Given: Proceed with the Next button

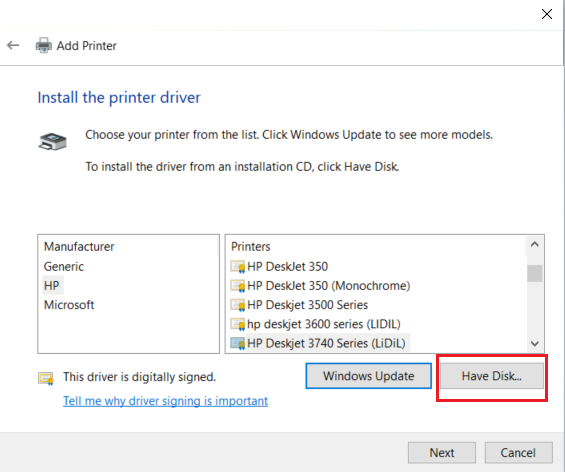Looking at the screenshot, I should click(442, 453).
